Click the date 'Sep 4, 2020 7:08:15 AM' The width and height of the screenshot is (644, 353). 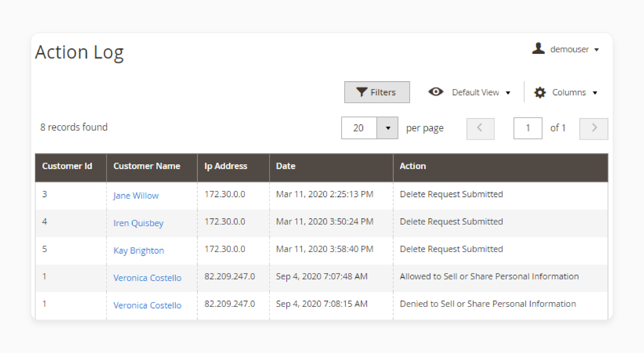coord(321,304)
